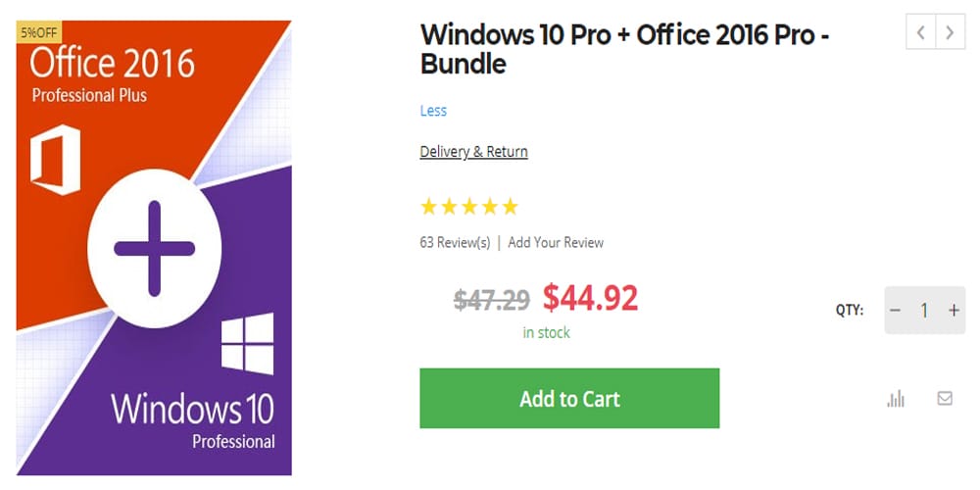
Task: Open the 63 Review(s) link
Action: pyautogui.click(x=455, y=243)
